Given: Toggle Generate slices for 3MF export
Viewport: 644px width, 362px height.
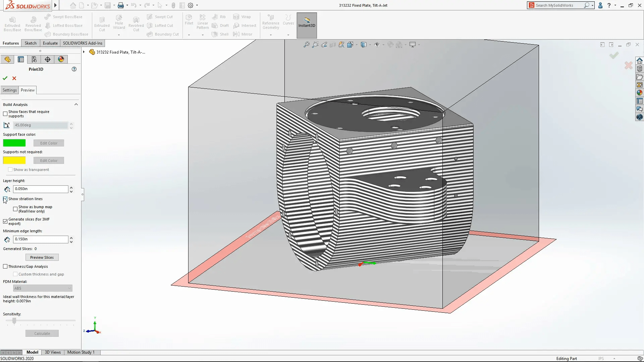Looking at the screenshot, I should tap(5, 222).
